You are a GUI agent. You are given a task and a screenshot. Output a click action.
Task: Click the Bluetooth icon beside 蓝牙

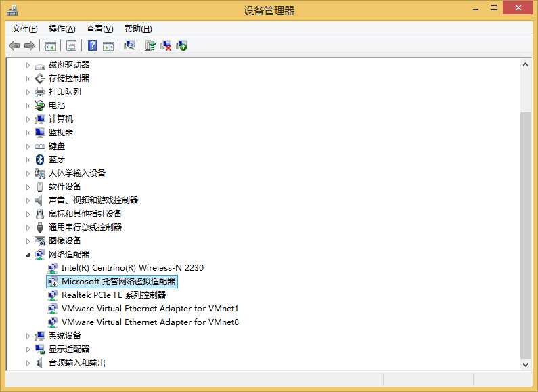coord(40,160)
